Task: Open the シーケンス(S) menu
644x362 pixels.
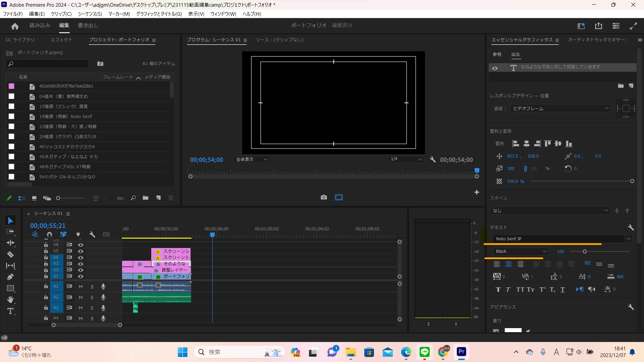Action: (90, 14)
